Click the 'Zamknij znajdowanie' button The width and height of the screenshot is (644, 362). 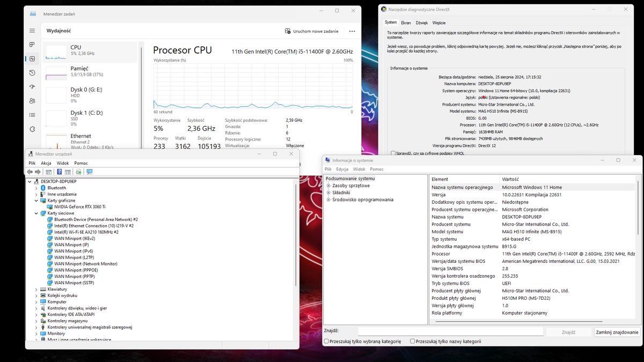pyautogui.click(x=616, y=331)
